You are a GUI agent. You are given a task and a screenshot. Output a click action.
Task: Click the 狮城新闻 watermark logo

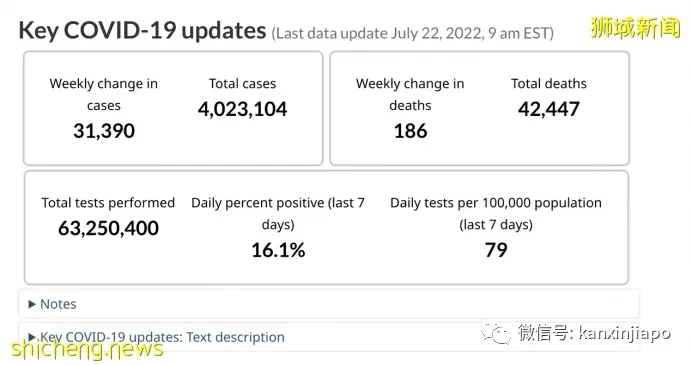click(x=635, y=27)
